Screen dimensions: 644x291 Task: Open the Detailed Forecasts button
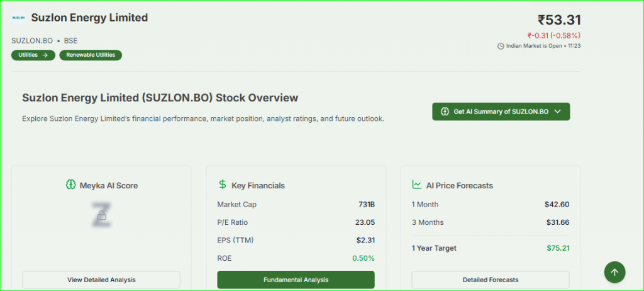[490, 280]
